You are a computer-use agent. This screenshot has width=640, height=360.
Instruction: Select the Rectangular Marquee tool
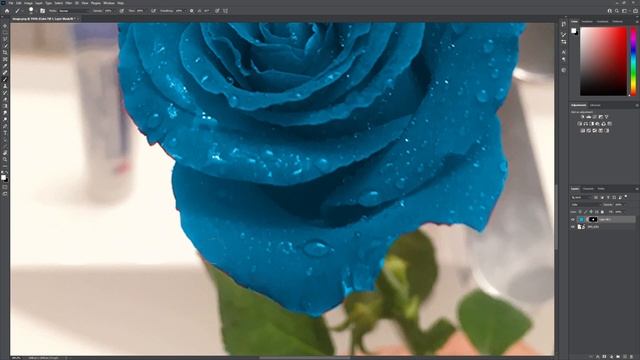[x=5, y=32]
